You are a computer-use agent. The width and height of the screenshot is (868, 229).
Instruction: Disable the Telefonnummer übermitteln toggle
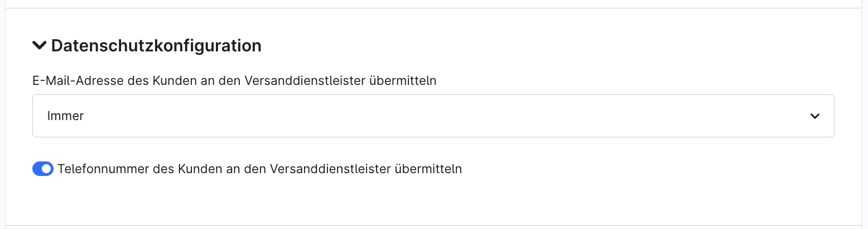pyautogui.click(x=43, y=169)
